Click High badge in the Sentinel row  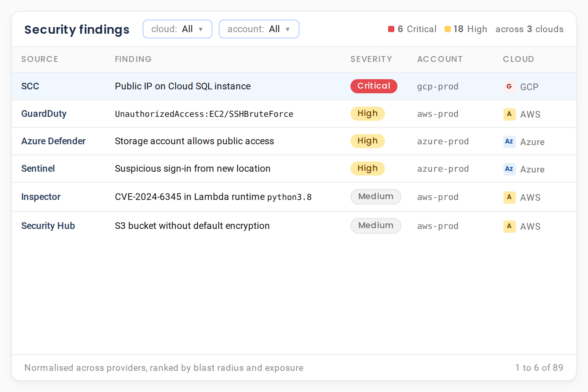(368, 168)
